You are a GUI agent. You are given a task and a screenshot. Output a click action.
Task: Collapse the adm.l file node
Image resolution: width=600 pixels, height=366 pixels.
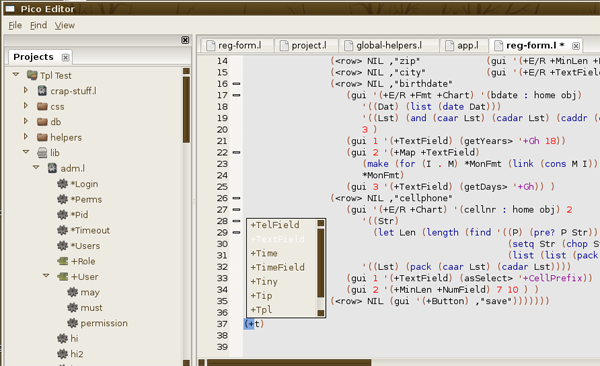tap(36, 167)
